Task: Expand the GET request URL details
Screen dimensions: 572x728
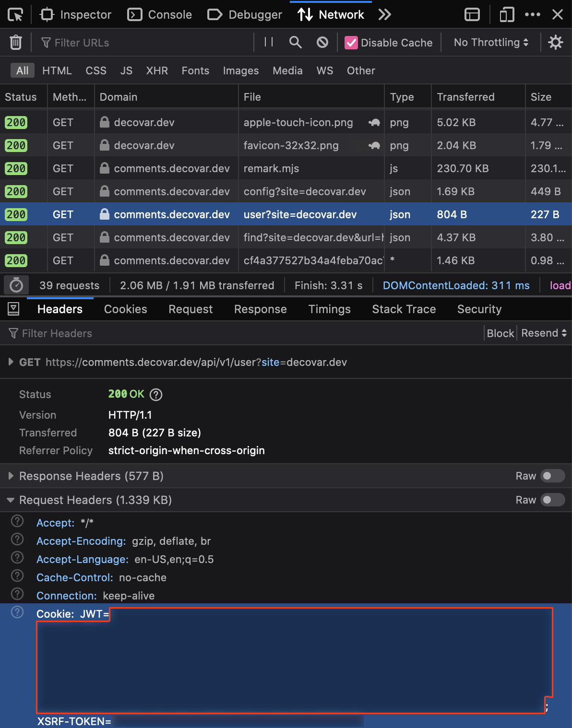Action: point(11,362)
